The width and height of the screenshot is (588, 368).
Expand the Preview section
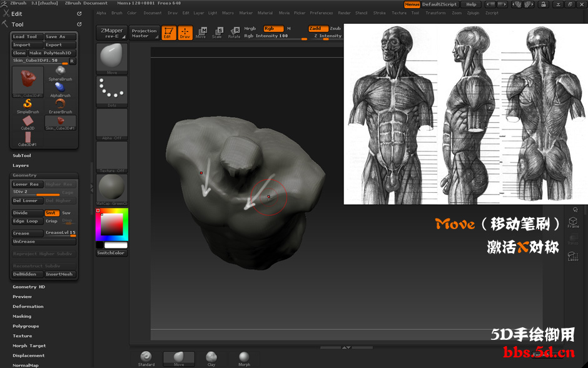22,297
